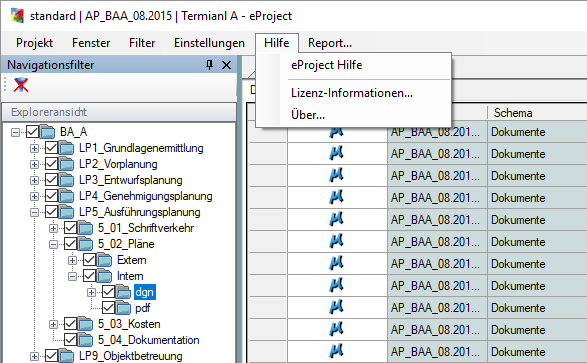Viewport: 587px width, 363px height.
Task: Toggle the 5_01_Schriftverkehr checkbox
Action: tap(70, 228)
